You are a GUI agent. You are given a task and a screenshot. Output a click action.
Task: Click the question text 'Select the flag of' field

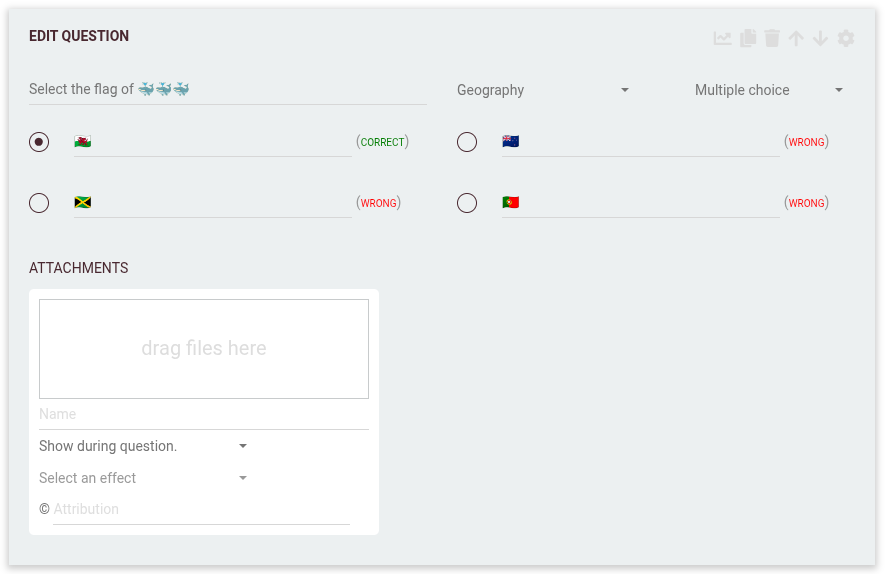pyautogui.click(x=227, y=89)
